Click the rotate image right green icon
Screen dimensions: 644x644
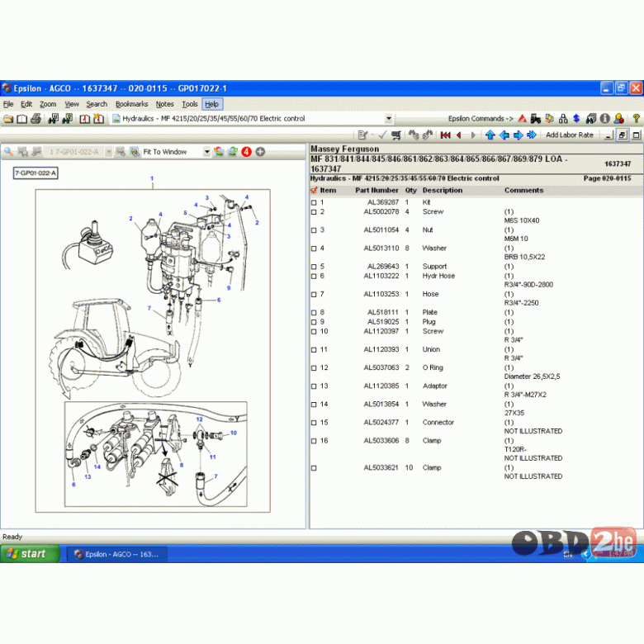[233, 152]
